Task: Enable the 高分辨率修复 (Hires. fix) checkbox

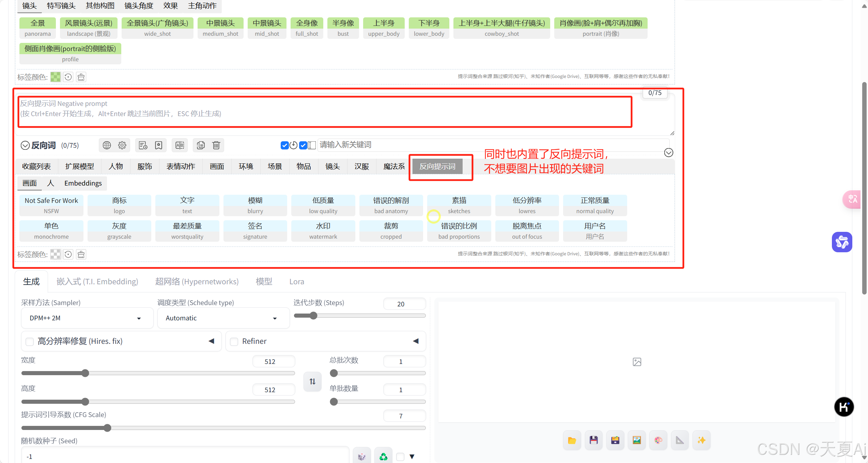Action: (x=30, y=341)
